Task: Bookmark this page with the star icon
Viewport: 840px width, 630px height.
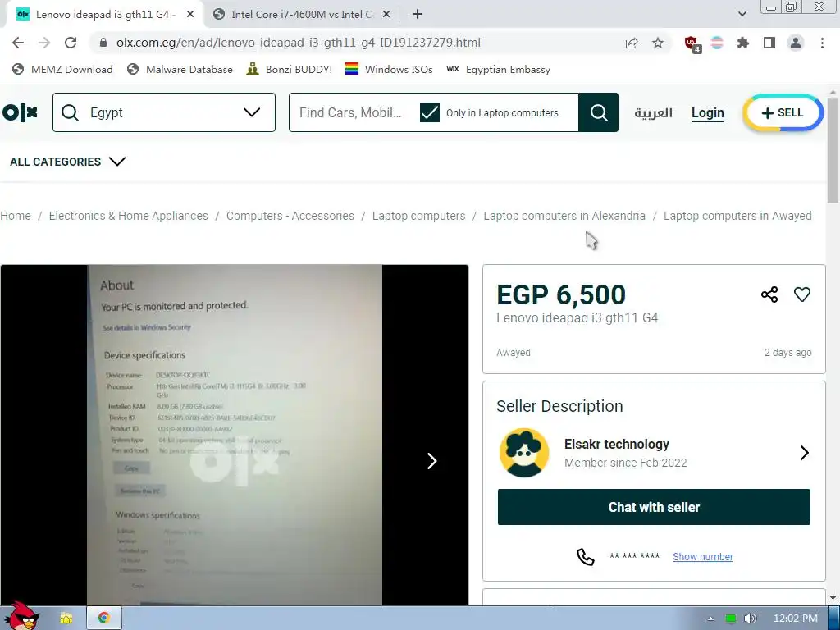Action: point(658,43)
